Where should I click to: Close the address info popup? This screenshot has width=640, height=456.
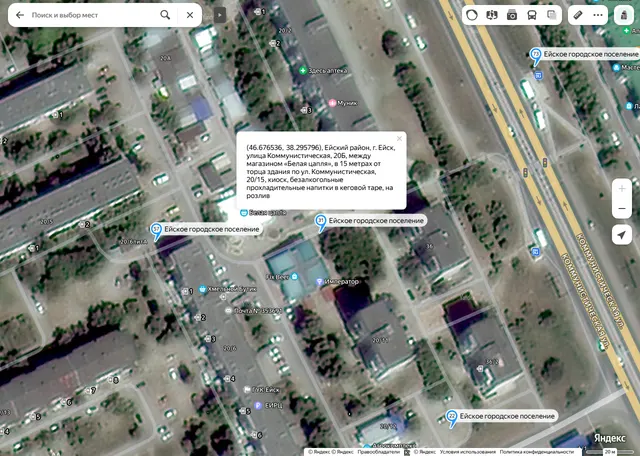399,139
